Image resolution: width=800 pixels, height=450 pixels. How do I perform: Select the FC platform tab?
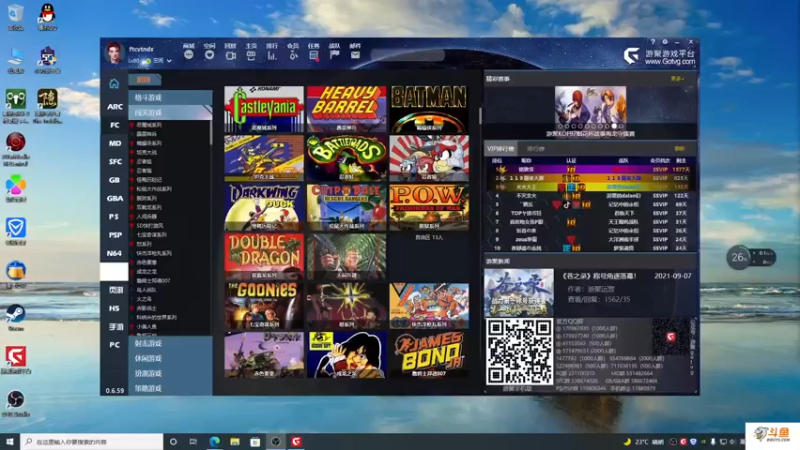point(114,125)
